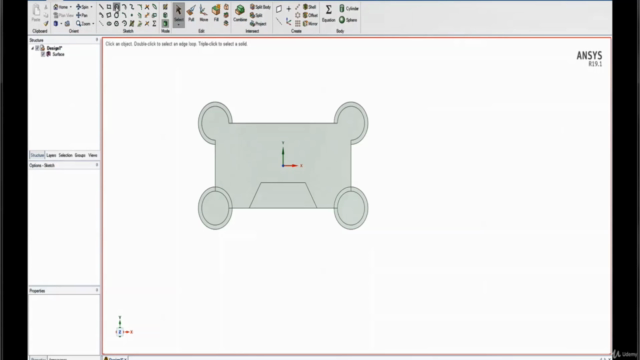
Task: Toggle Surface visibility checkbox
Action: pyautogui.click(x=43, y=54)
